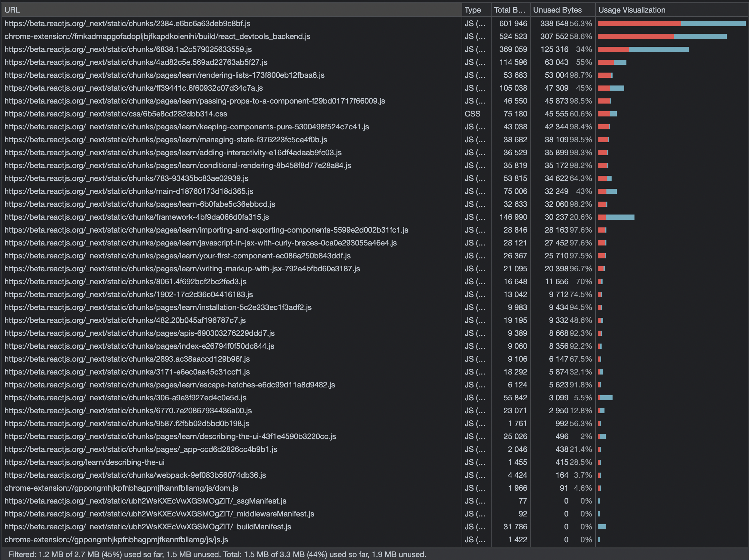749x560 pixels.
Task: Select the react_devtools_backend.js extension entry
Action: click(157, 36)
